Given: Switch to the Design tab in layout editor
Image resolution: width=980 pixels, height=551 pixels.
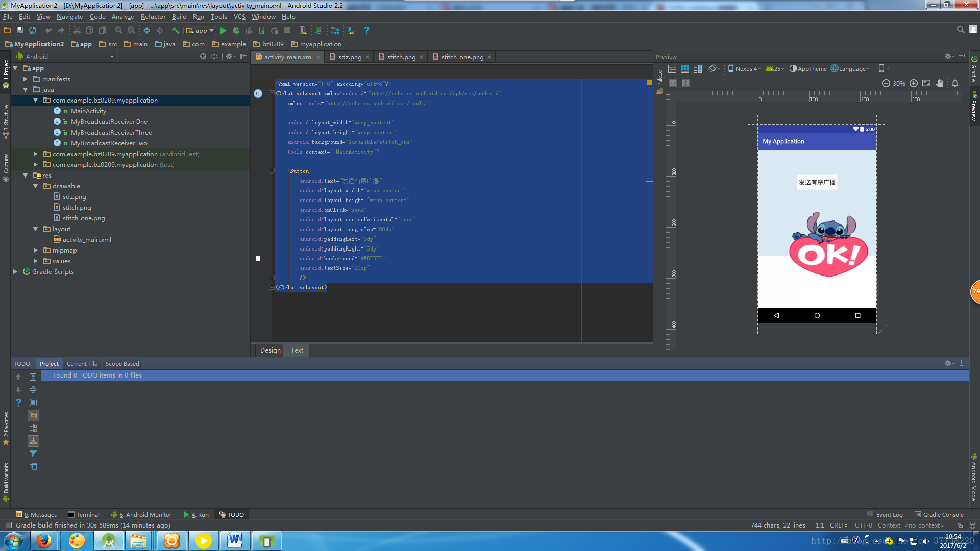Looking at the screenshot, I should coord(270,350).
